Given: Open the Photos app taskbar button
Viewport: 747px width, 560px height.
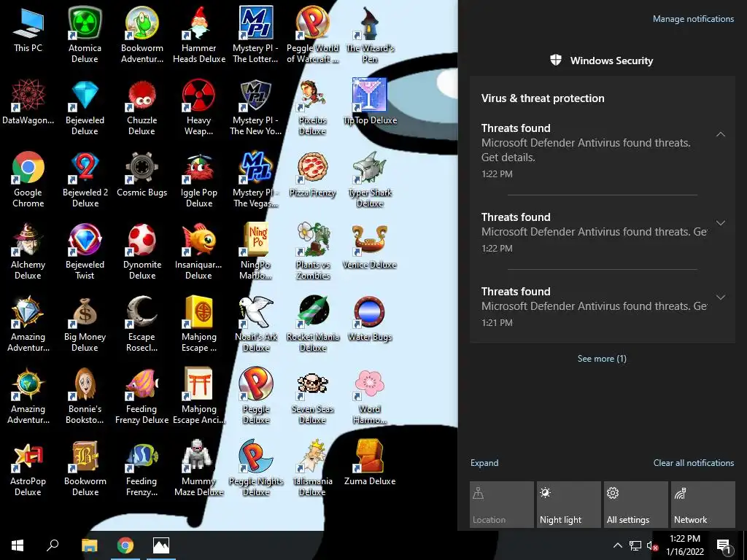Looking at the screenshot, I should (161, 545).
